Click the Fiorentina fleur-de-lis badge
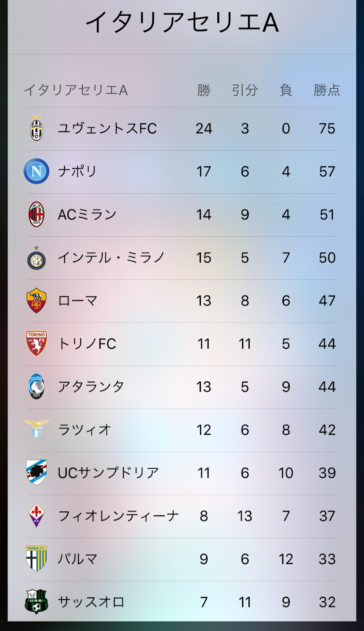 pos(36,515)
